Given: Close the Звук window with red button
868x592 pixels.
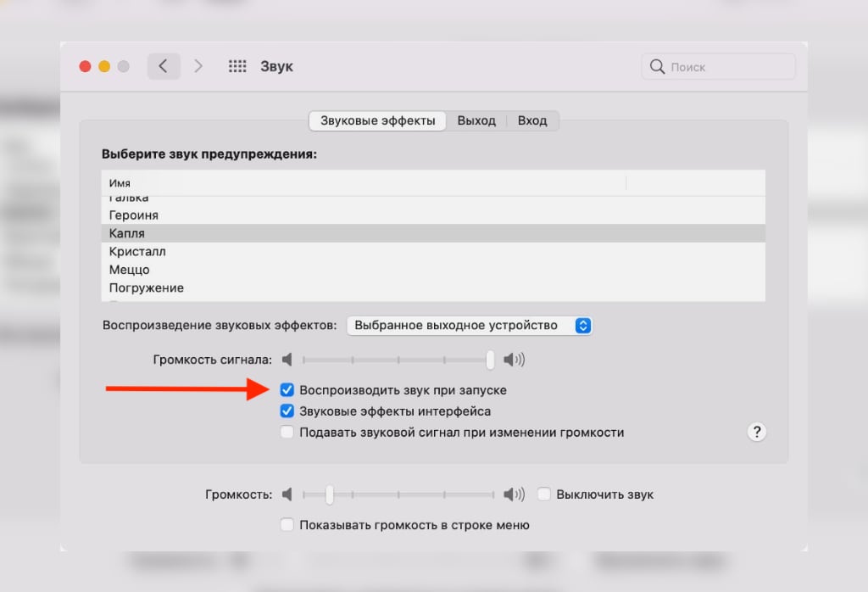Looking at the screenshot, I should click(86, 66).
